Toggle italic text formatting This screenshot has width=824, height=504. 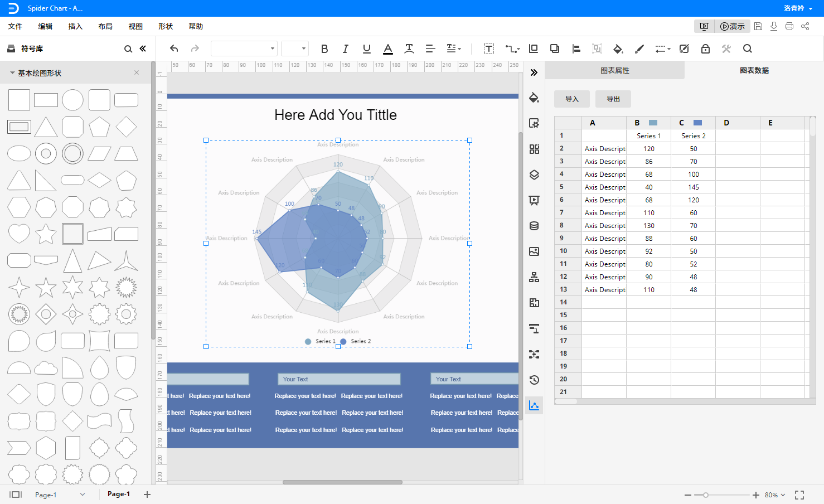(346, 49)
